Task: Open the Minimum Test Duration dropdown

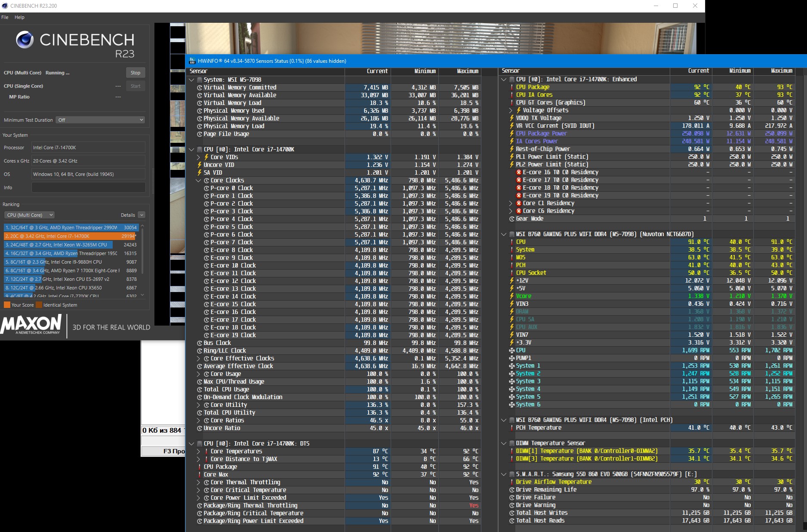Action: pos(100,120)
